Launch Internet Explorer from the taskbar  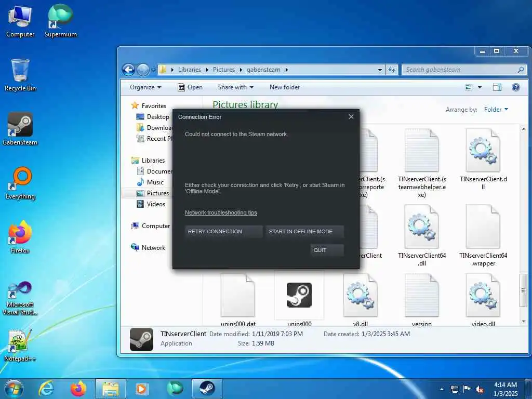pos(46,389)
